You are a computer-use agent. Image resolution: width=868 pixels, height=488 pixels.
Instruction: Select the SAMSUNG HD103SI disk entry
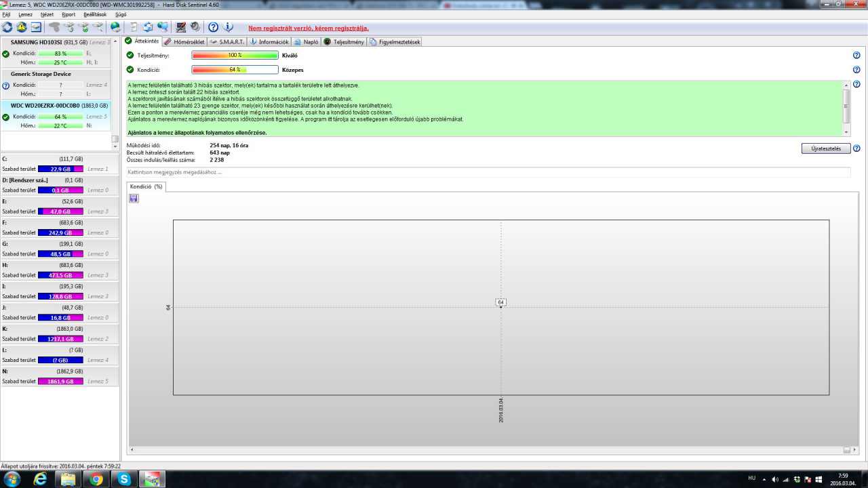[56, 52]
